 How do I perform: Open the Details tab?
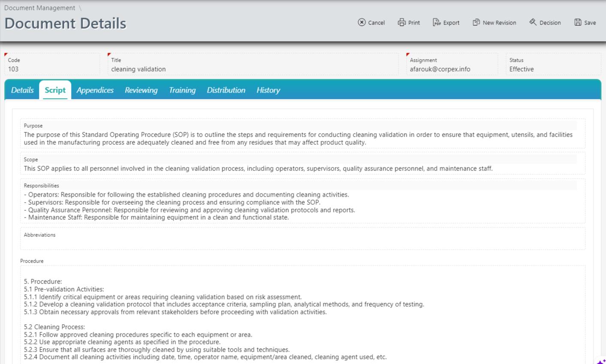pyautogui.click(x=22, y=90)
